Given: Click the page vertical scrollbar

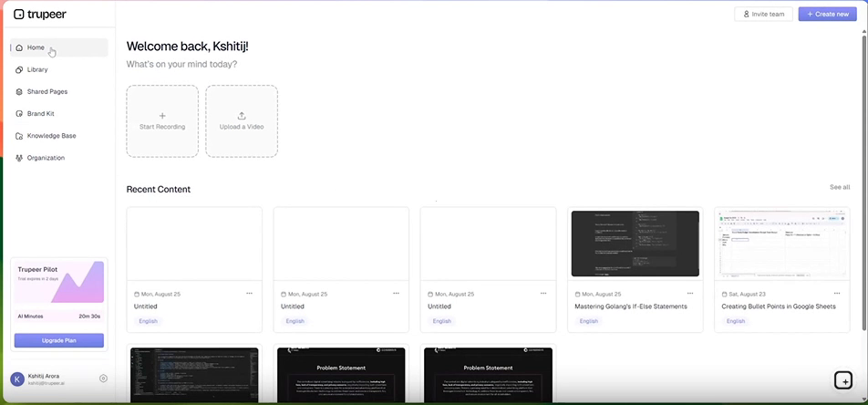Looking at the screenshot, I should [x=864, y=182].
